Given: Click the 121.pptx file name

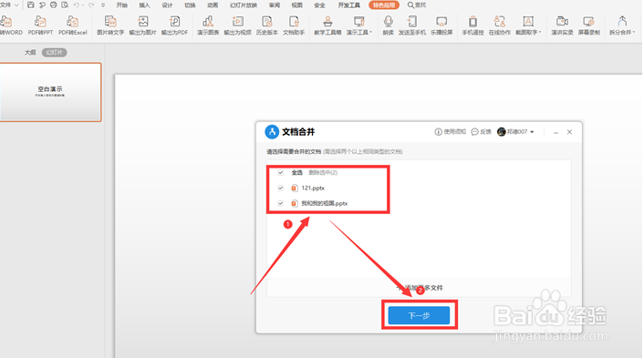Looking at the screenshot, I should coord(313,188).
